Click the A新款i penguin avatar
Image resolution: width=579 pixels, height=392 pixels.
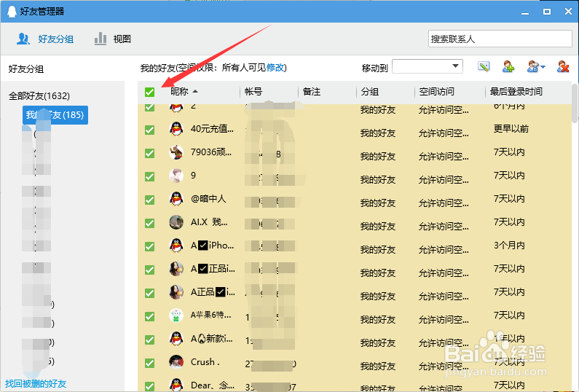(176, 338)
